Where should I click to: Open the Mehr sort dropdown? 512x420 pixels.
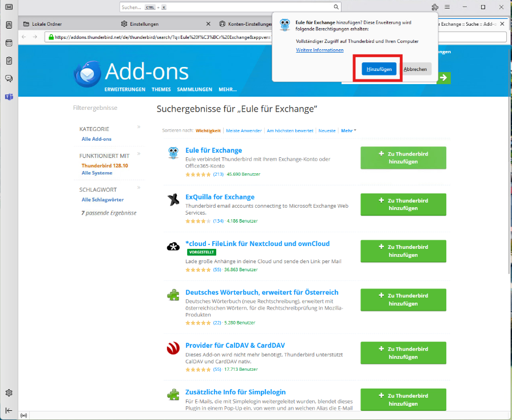coord(348,130)
